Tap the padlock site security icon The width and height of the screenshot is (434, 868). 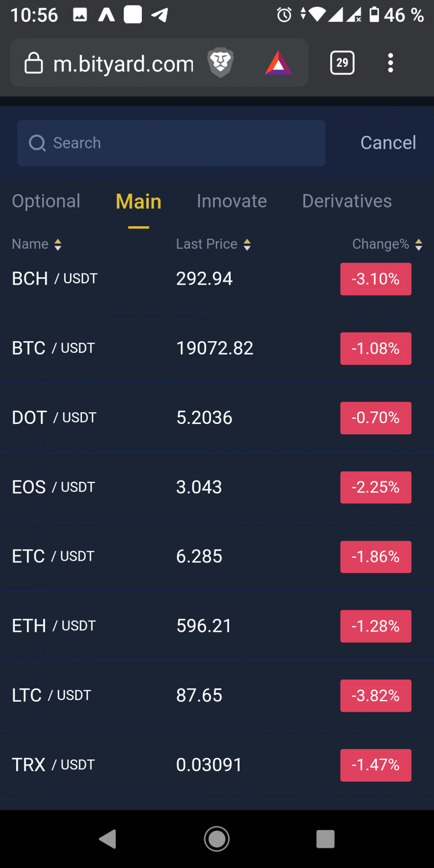[x=33, y=63]
